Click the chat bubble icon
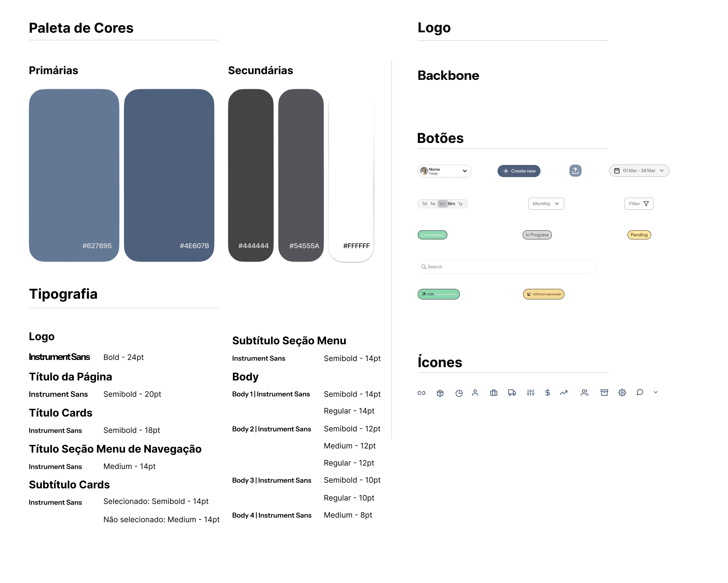 pos(640,392)
